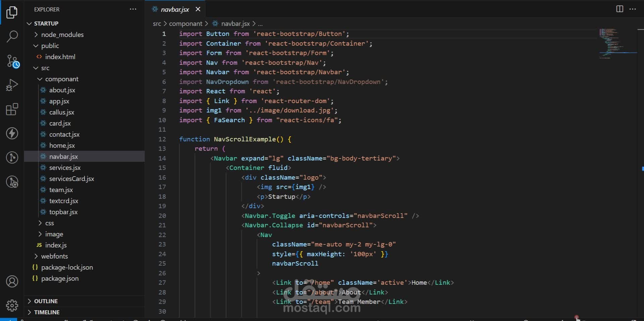Open the Accounts icon
Screen dimensions: 644x321
(x=12, y=281)
